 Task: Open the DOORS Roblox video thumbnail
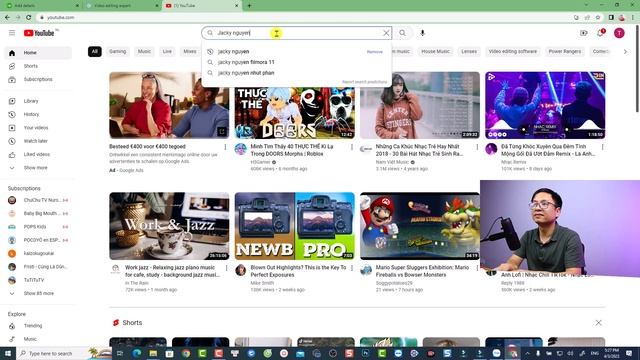(x=295, y=112)
